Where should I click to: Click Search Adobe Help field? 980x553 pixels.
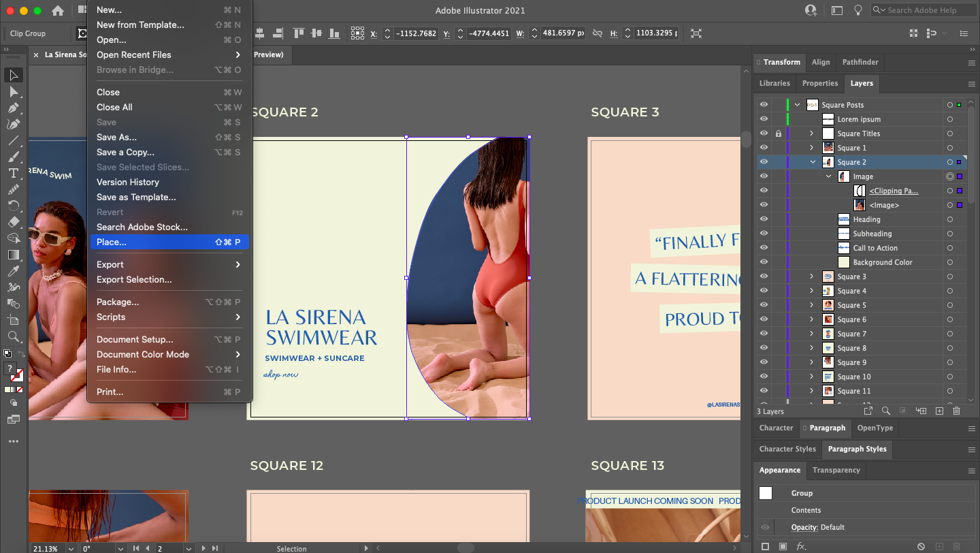[x=923, y=10]
